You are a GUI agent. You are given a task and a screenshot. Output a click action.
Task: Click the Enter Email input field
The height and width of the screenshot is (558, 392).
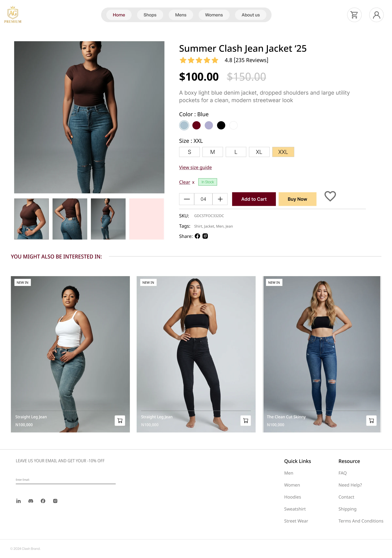coord(65,480)
